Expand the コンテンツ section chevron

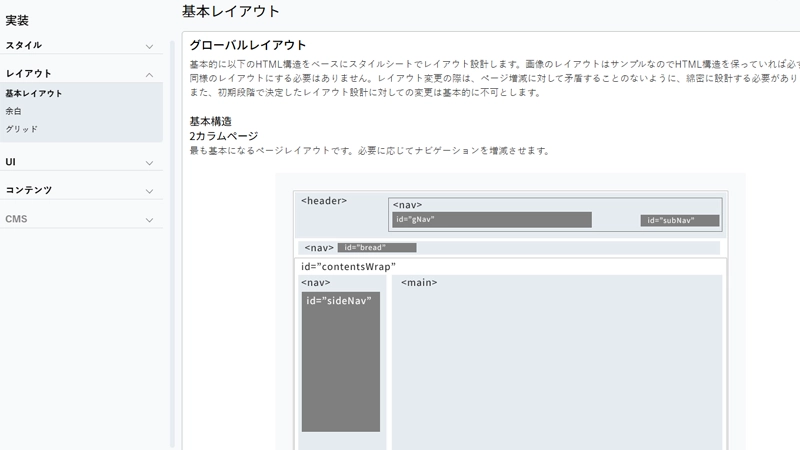[x=149, y=191]
